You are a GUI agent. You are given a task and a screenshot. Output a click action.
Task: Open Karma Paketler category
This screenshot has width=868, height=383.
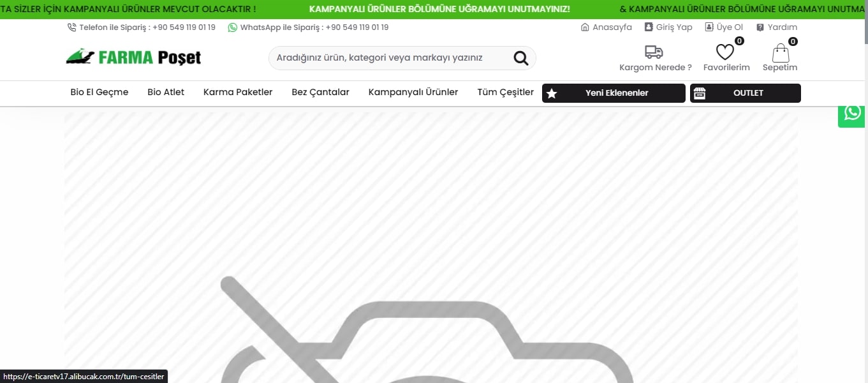coord(238,92)
